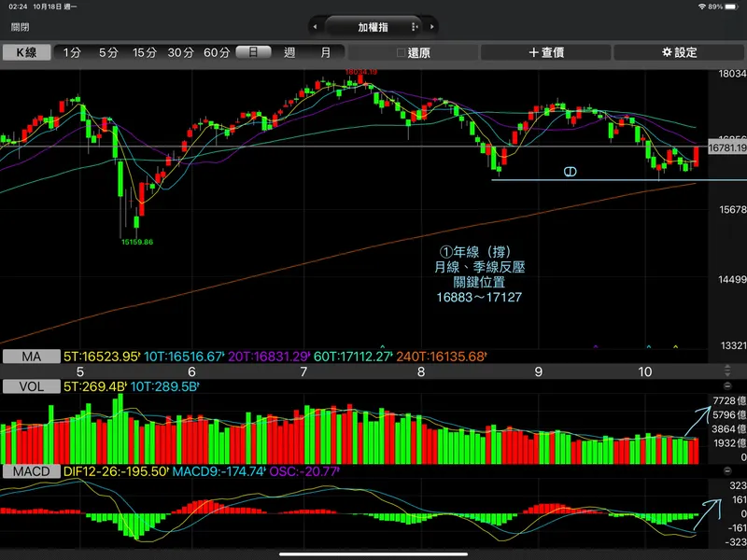Tap the 16883～17127 key level annotation
The height and width of the screenshot is (560, 747).
479,297
